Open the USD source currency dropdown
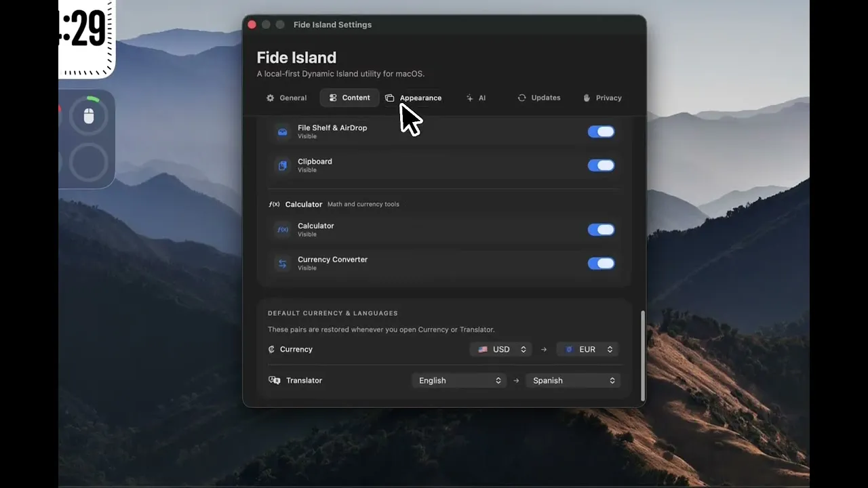Viewport: 868px width, 488px height. [500, 350]
